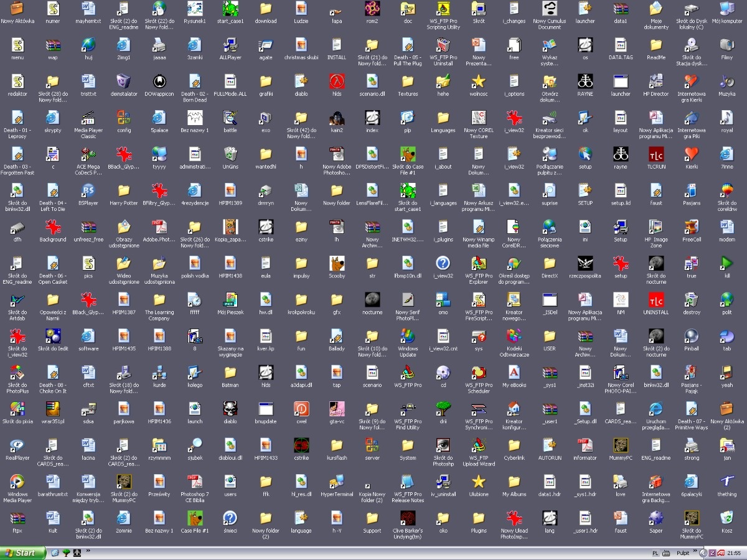Select the Windows Media Player shortcut
Viewport: 747px width, 560px height.
(17, 482)
